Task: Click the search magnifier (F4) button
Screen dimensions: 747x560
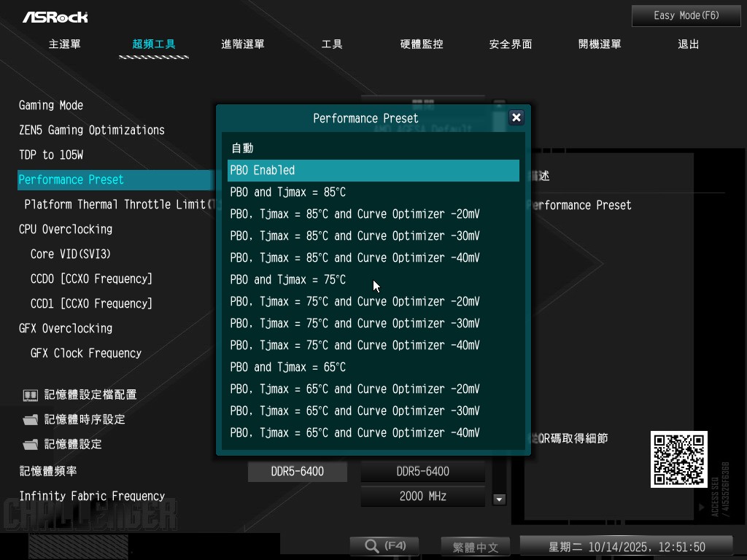Action: [x=384, y=546]
